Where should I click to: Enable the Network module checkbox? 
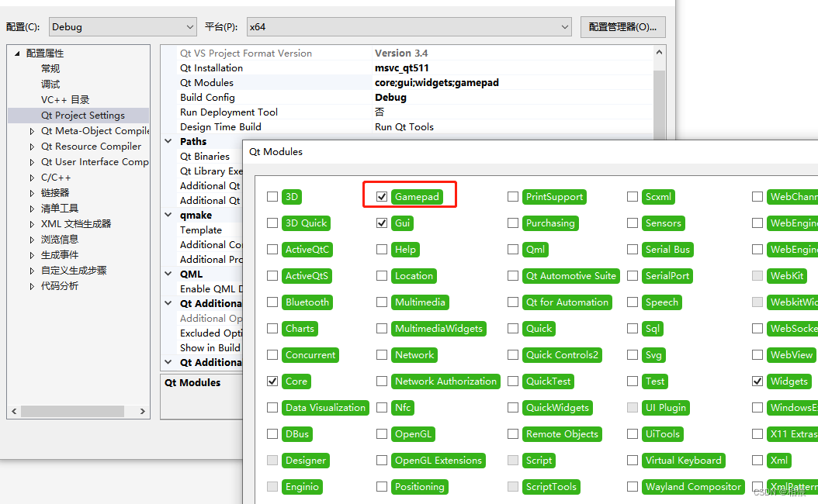(382, 354)
